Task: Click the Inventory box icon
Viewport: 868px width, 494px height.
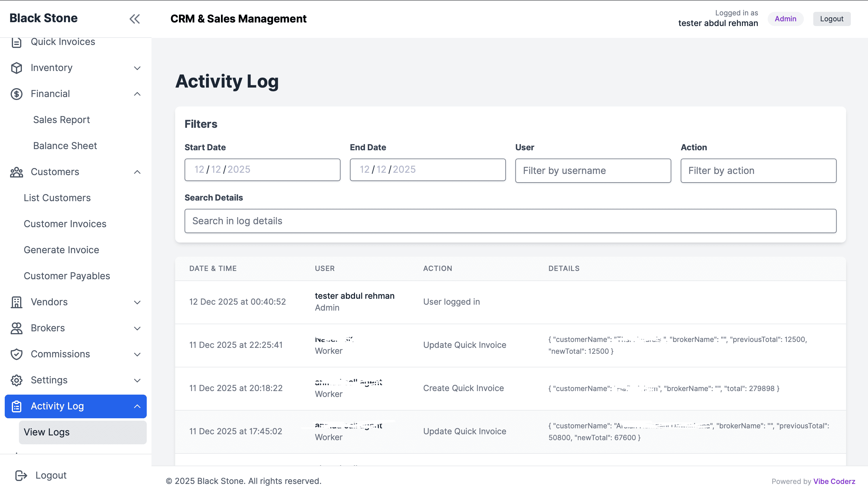Action: [16, 68]
